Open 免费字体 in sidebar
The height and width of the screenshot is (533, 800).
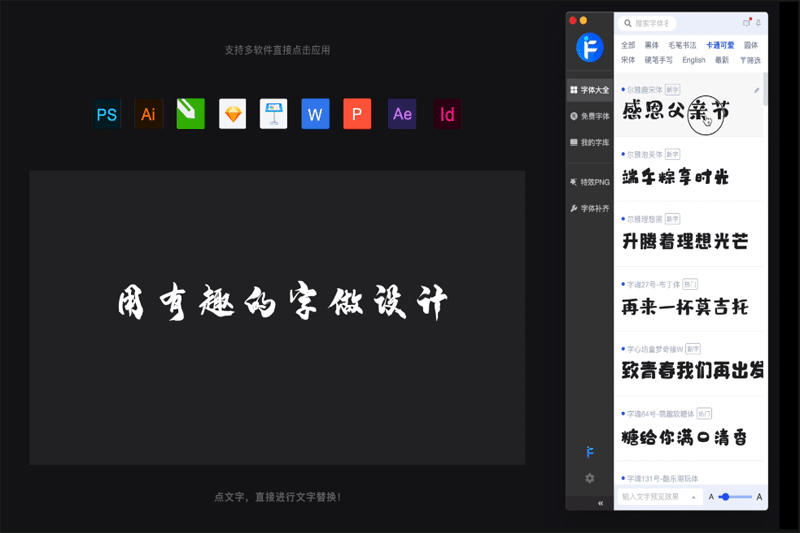point(590,116)
